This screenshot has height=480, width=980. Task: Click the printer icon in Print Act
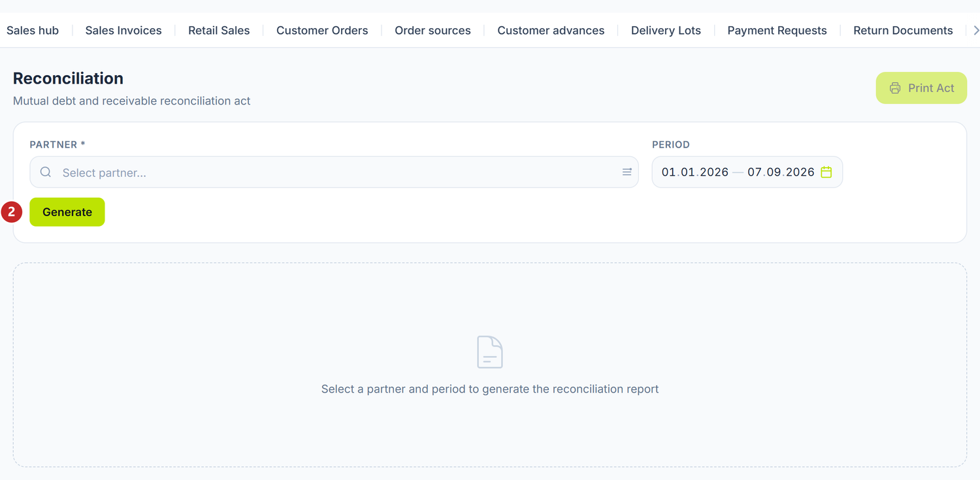coord(895,88)
